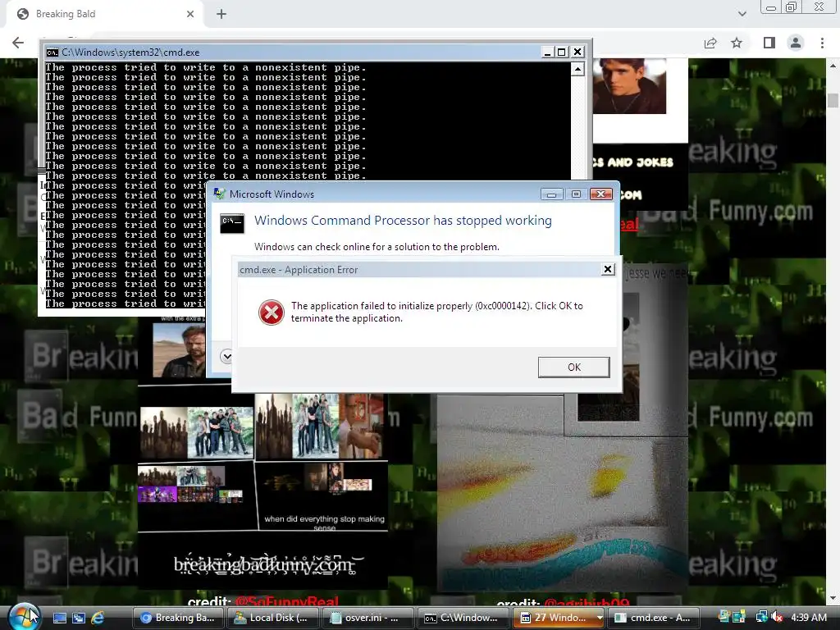Click the 'when did everything stop making sense' image
The height and width of the screenshot is (630, 840).
pyautogui.click(x=322, y=496)
